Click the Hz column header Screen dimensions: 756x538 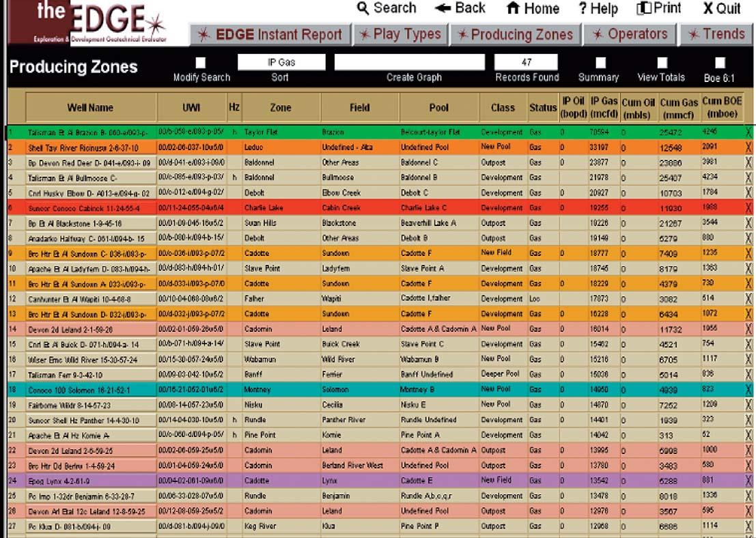pyautogui.click(x=234, y=107)
